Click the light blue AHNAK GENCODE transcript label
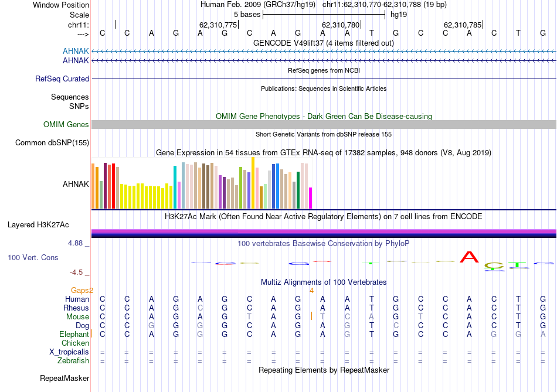The image size is (557, 392). tap(76, 52)
